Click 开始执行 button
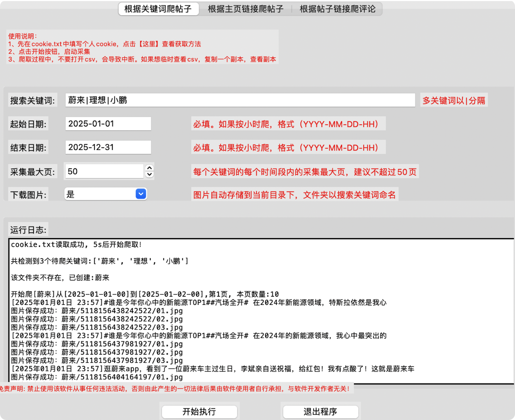The image size is (515, 420). point(199,411)
